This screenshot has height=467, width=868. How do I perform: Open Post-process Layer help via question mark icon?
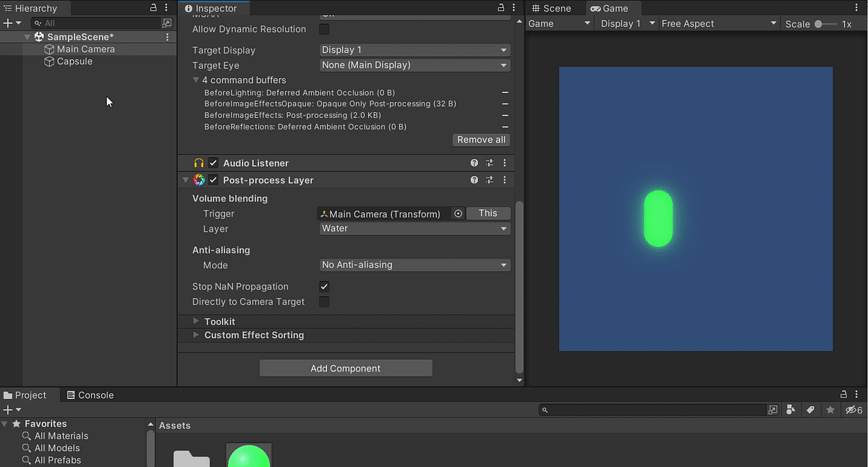coord(474,180)
